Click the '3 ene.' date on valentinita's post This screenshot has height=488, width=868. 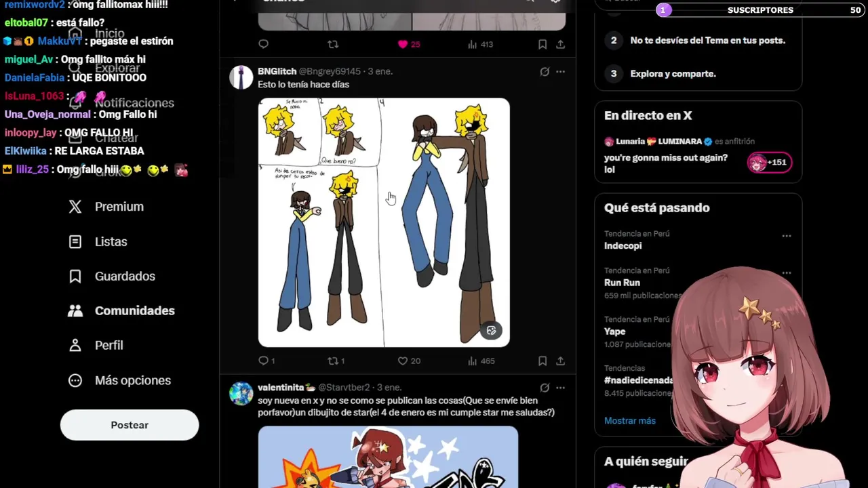[389, 388]
